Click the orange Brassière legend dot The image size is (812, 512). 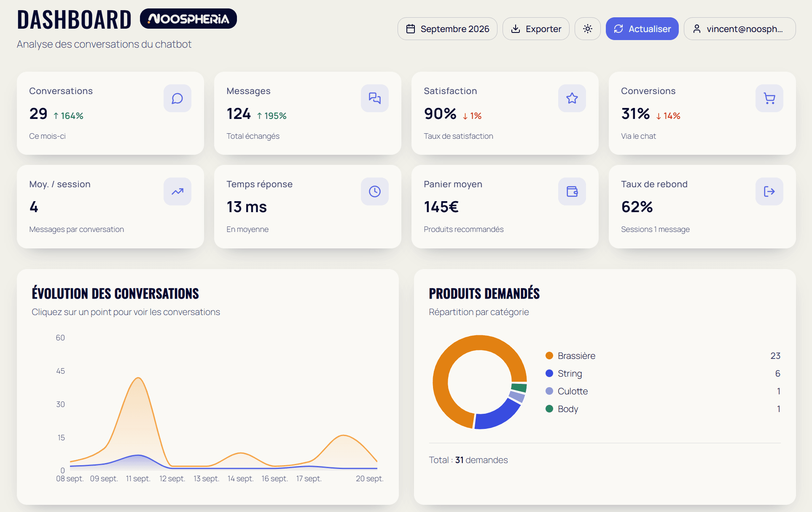tap(549, 356)
